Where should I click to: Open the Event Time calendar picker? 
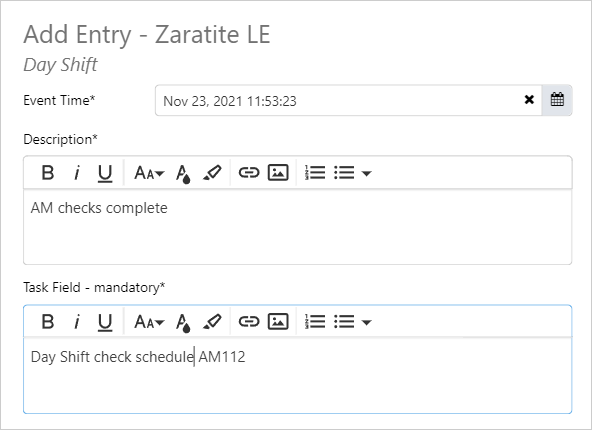[x=557, y=100]
